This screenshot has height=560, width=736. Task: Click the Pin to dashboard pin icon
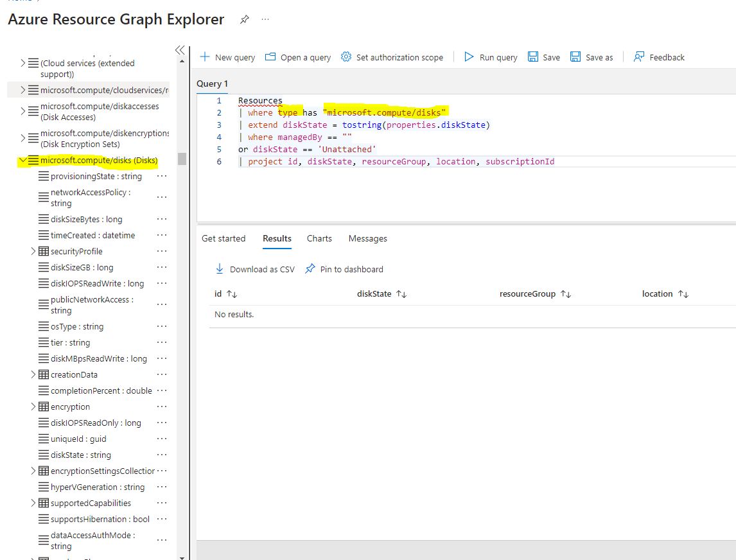310,268
